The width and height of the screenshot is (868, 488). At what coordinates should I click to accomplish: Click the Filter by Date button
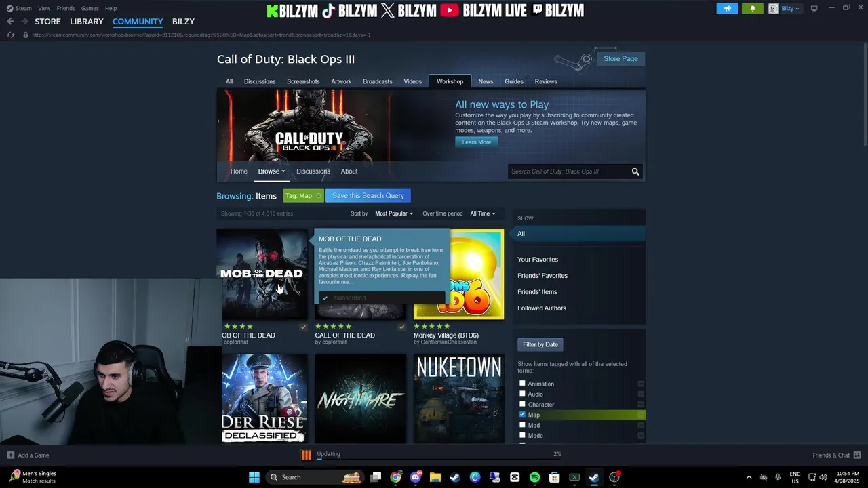(x=540, y=344)
